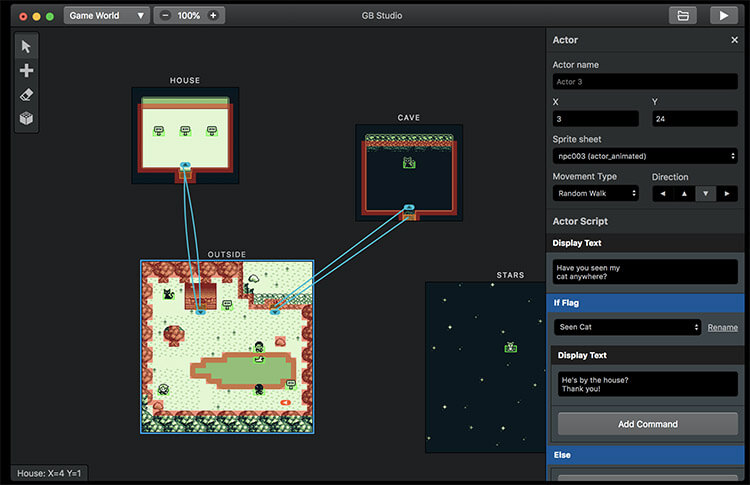Screen dimensions: 750x485
Task: Select the Cave door trigger marker
Action: coord(409,208)
